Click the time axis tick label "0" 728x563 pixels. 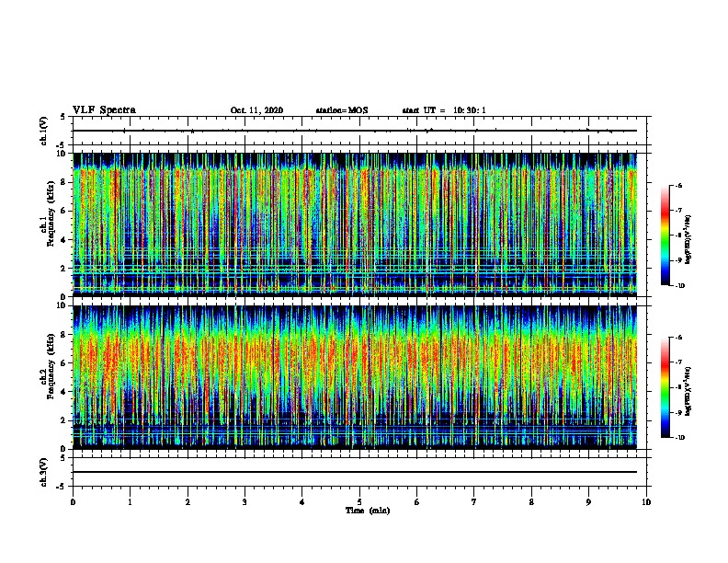[x=73, y=502]
